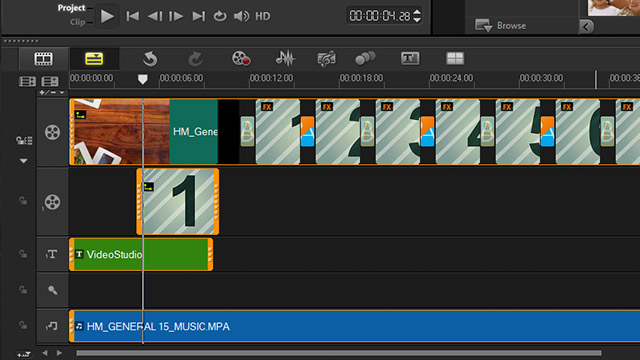Open the system volume speaker control
Image resolution: width=640 pixels, height=360 pixels.
[x=241, y=16]
